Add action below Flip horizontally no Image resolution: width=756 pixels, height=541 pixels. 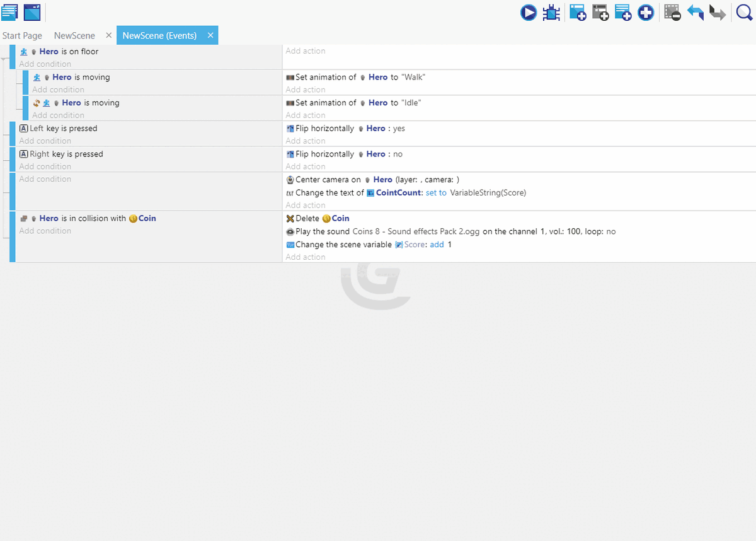click(306, 166)
